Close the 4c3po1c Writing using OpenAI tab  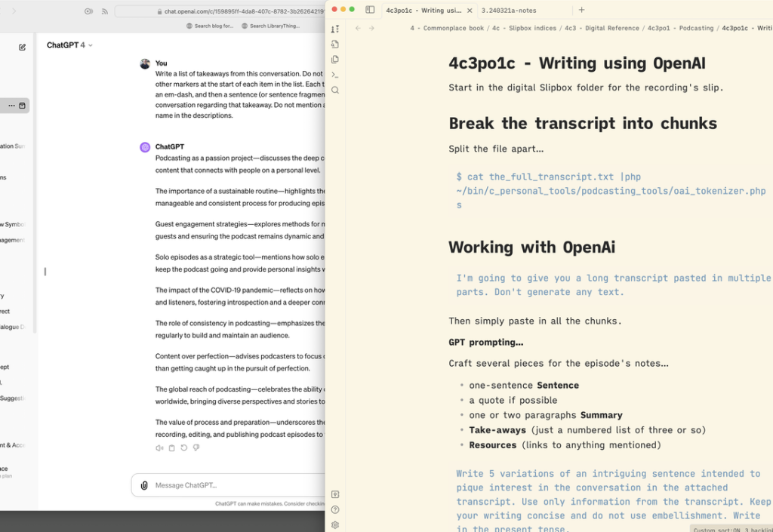pyautogui.click(x=470, y=10)
